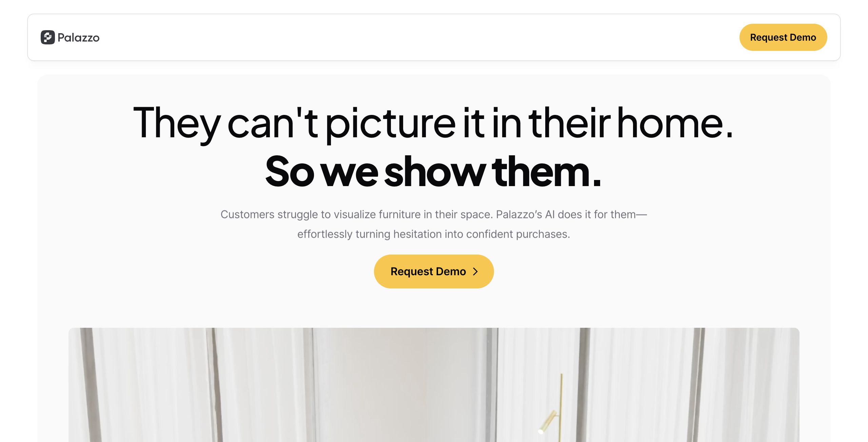Click "confident purchases" in the description text
This screenshot has width=868, height=442.
pos(517,234)
